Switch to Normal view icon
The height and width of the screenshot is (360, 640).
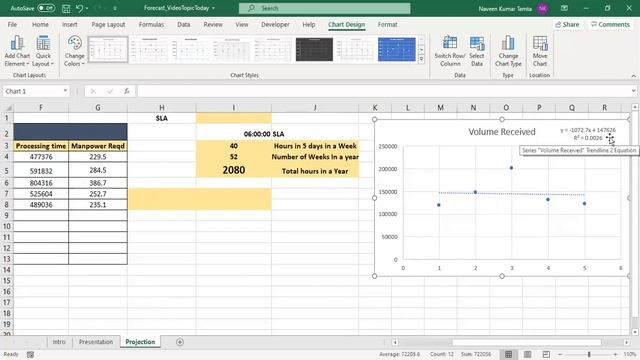[509, 354]
